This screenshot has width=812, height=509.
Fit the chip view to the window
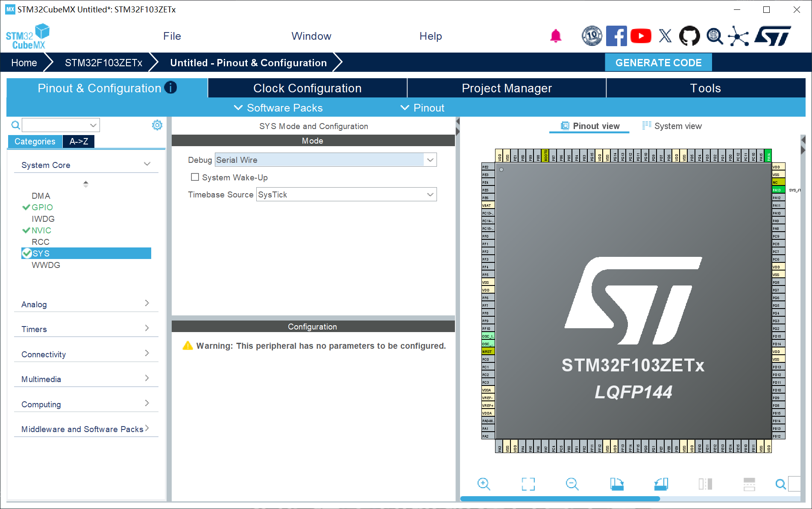point(528,484)
